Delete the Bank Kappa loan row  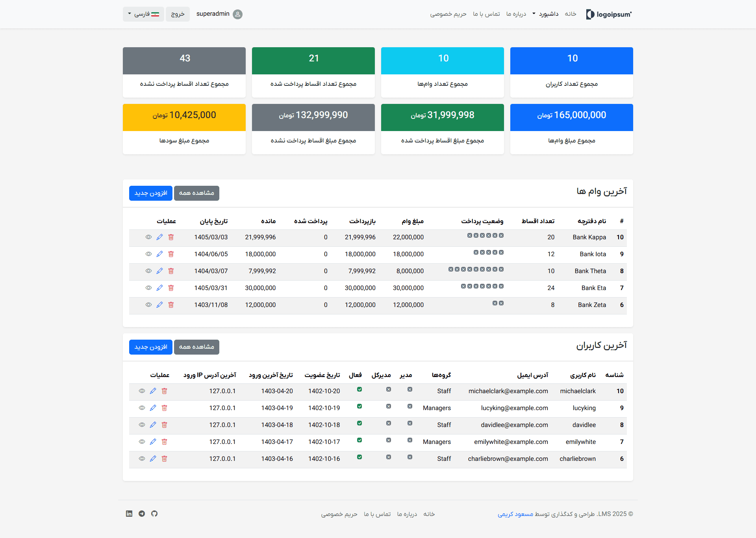(x=171, y=237)
